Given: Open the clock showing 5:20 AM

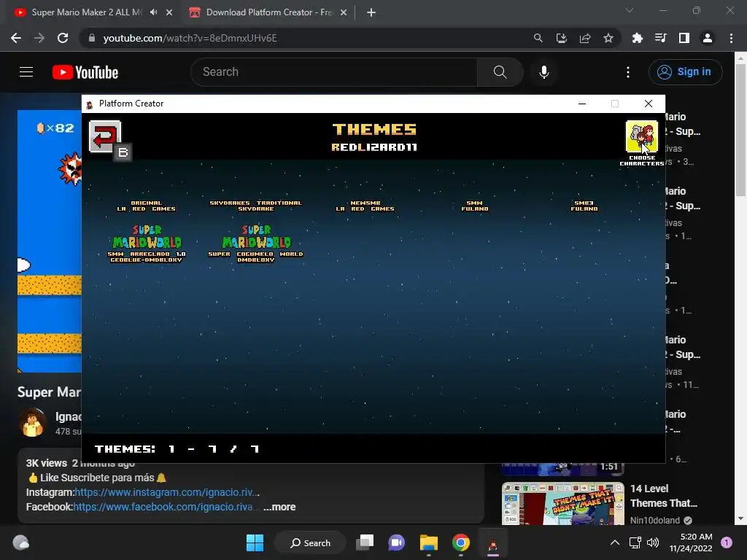Looking at the screenshot, I should [x=691, y=542].
